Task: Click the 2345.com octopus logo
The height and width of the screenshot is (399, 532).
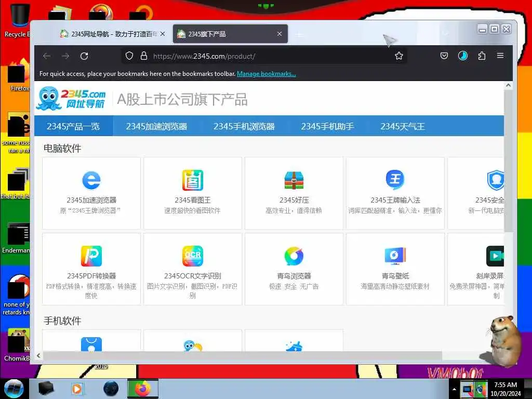Action: click(x=71, y=99)
